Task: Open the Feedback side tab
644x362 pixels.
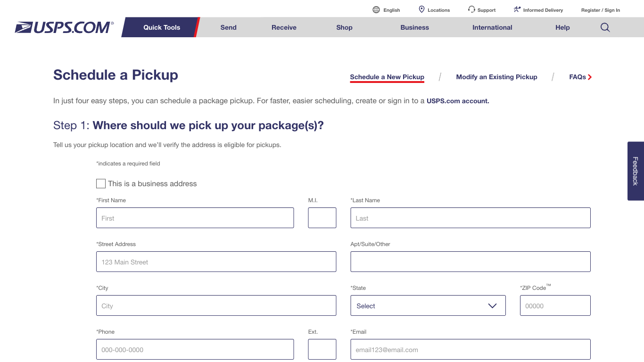Action: 636,171
